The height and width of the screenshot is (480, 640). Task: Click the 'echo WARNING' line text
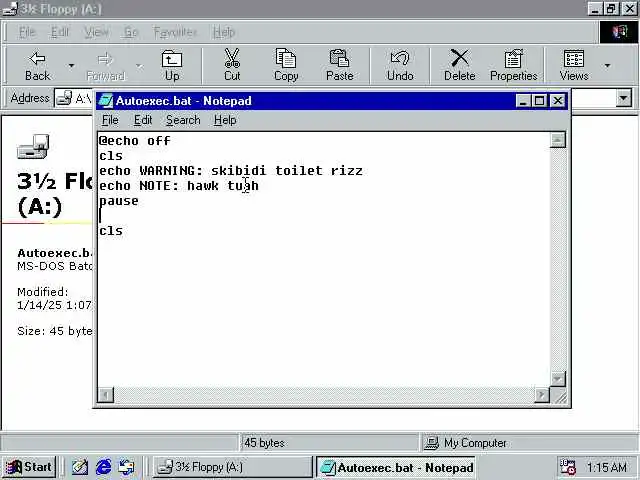(231, 171)
